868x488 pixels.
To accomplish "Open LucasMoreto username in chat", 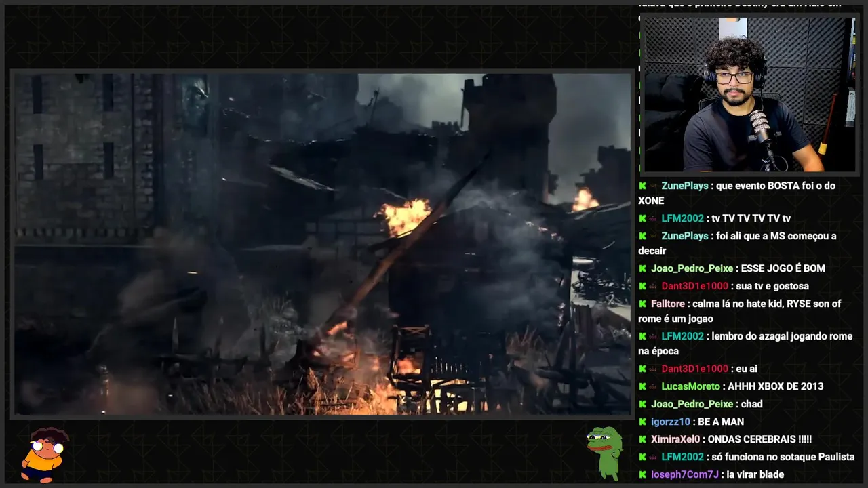I will [x=691, y=386].
